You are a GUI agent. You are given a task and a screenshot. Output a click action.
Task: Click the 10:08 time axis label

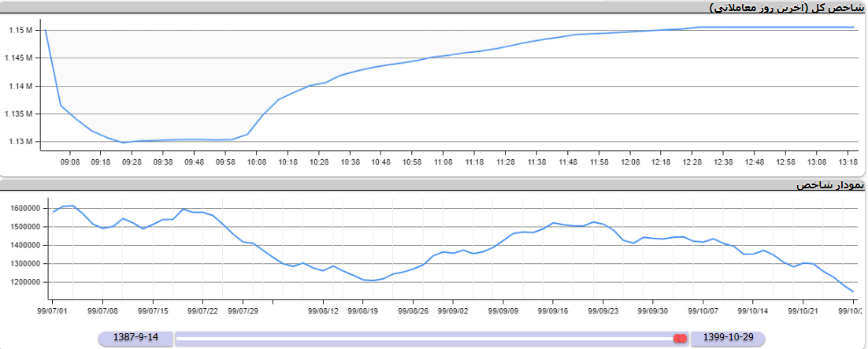point(257,162)
